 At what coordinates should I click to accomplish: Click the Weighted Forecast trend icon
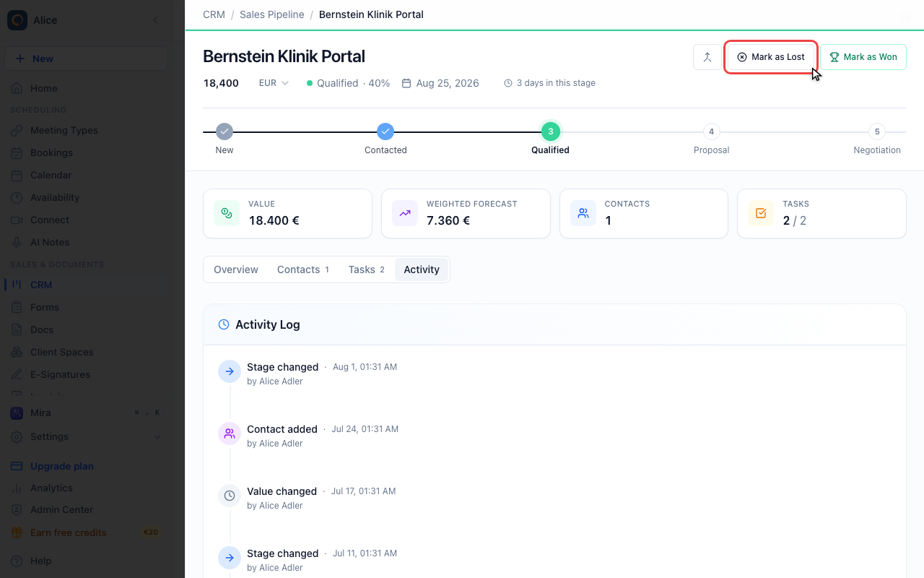coord(405,213)
